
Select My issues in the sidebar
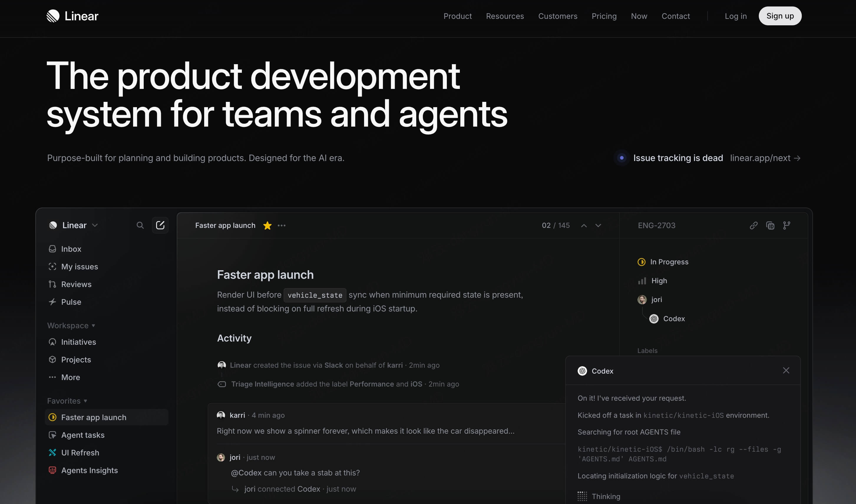pyautogui.click(x=106, y=267)
